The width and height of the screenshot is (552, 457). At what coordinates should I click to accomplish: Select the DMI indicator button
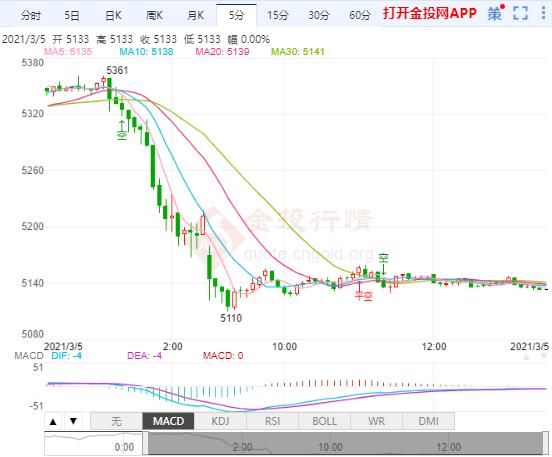(x=428, y=421)
